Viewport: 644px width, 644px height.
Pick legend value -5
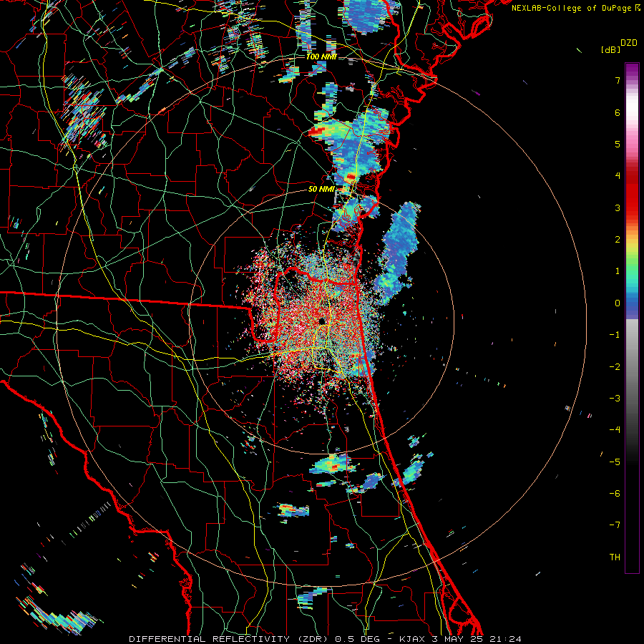615,462
